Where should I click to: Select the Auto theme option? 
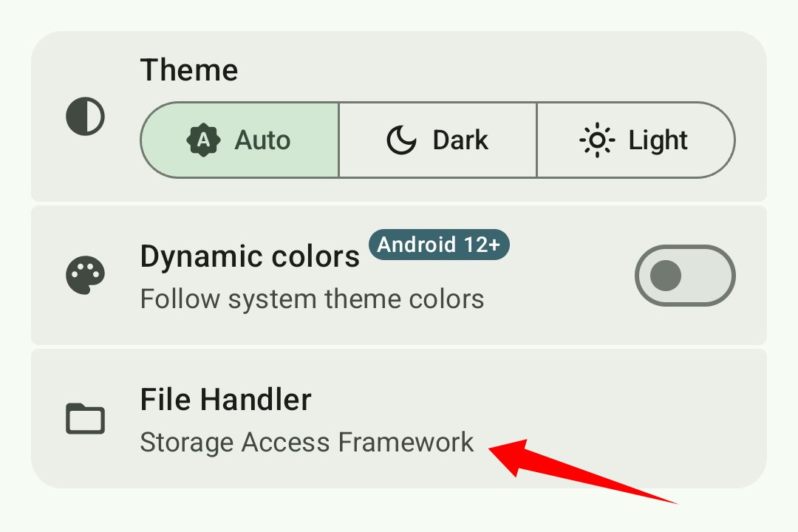(x=240, y=140)
